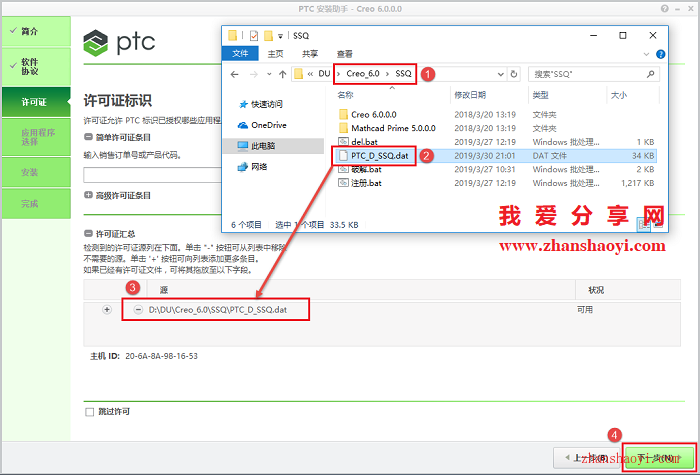Go to the 简介 installer step
This screenshot has width=700, height=475.
click(x=36, y=32)
